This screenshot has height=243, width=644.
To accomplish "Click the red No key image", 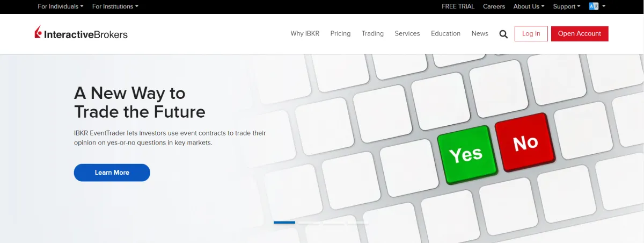I will tap(524, 142).
